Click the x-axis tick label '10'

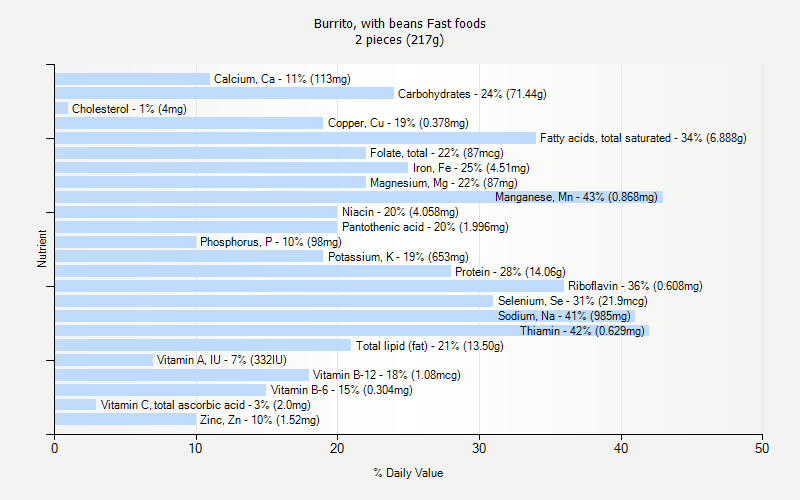click(x=195, y=448)
